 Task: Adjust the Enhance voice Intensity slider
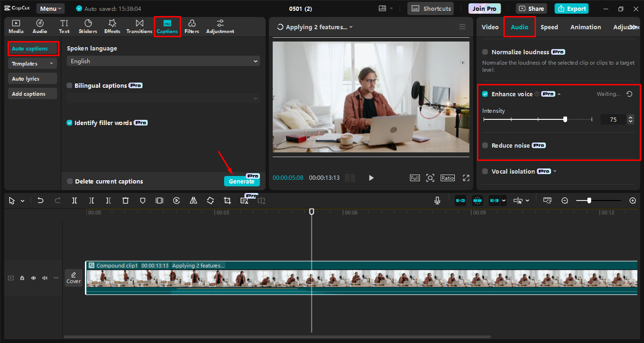point(565,119)
